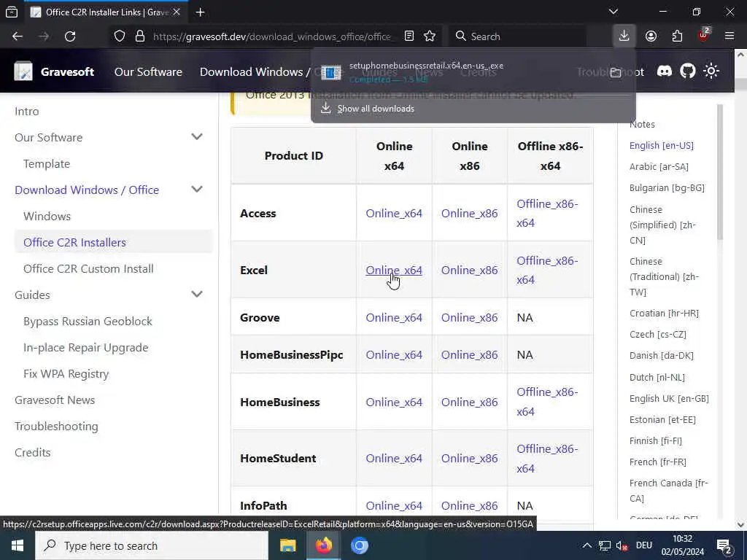Image resolution: width=747 pixels, height=560 pixels.
Task: Jump to English [en-US] section
Action: (x=661, y=146)
